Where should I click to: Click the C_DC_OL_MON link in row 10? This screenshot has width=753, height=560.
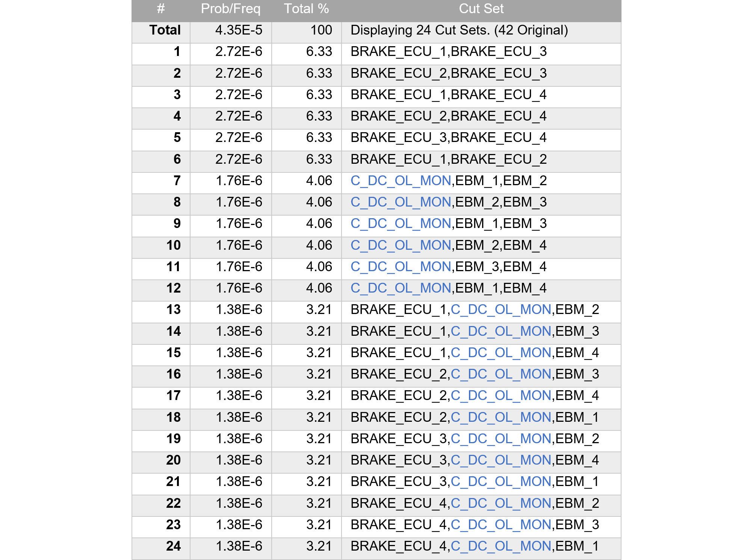coord(401,245)
